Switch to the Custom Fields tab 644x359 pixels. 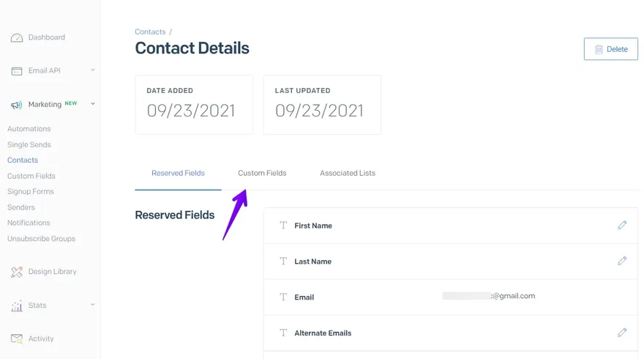[x=262, y=173]
